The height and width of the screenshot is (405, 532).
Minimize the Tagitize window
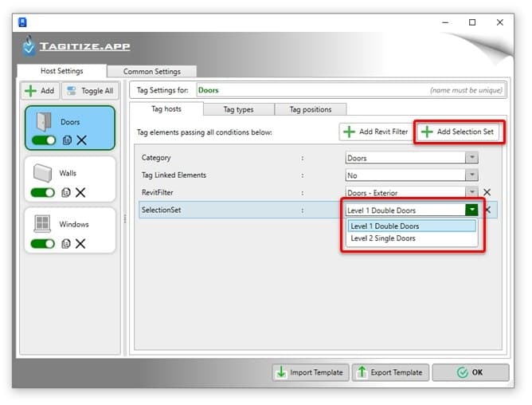(x=445, y=22)
